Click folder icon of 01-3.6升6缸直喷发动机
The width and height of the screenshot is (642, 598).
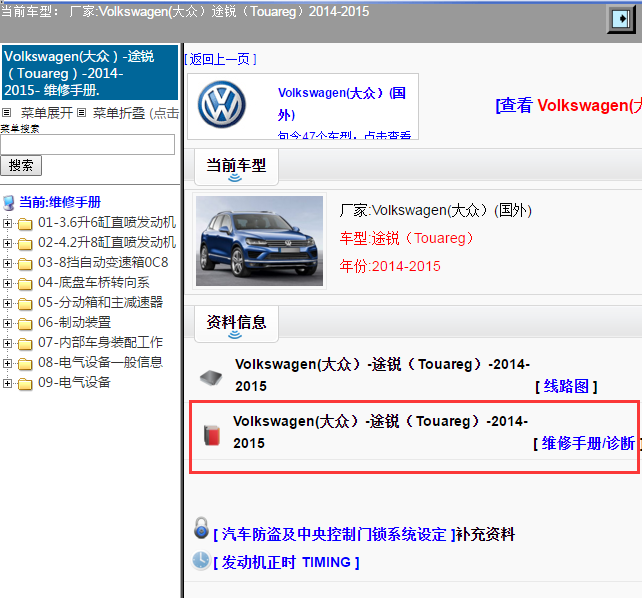coord(25,223)
